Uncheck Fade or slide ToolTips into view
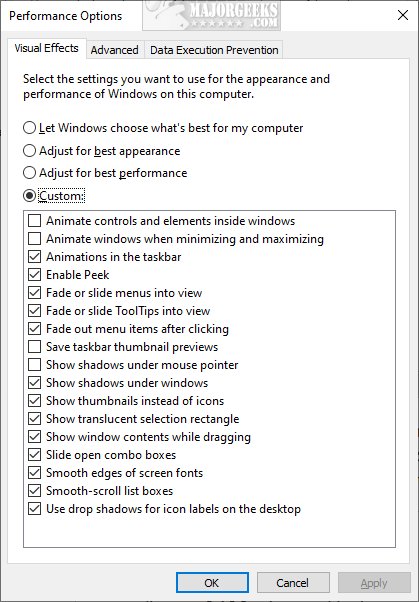This screenshot has height=602, width=419. [x=35, y=311]
